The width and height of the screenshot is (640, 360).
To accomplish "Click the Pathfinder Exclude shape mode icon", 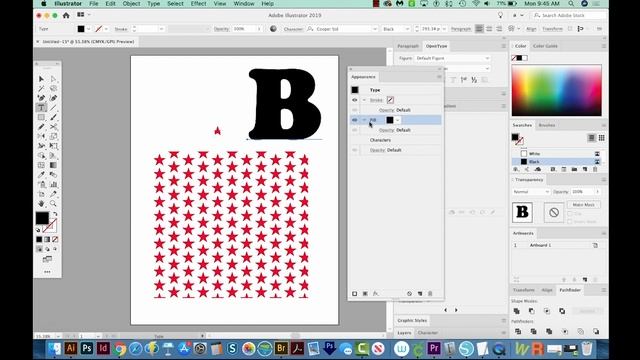I will pos(562,311).
